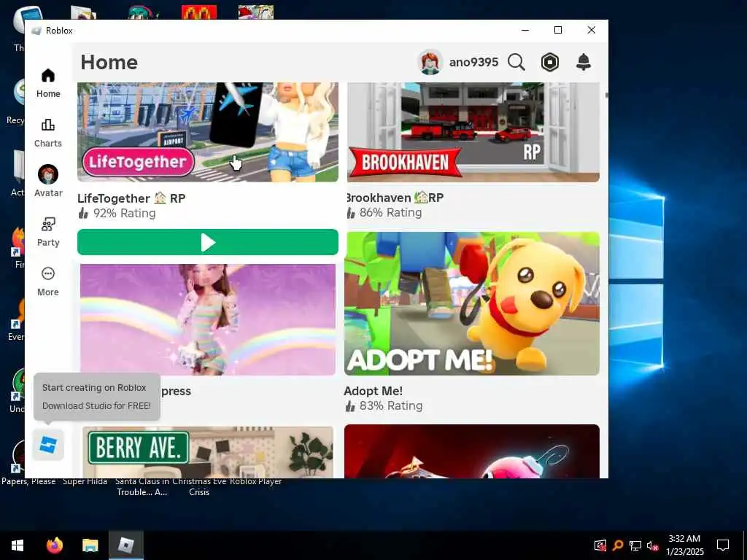
Task: Open the Brookhaven RP game thumbnail
Action: [x=473, y=132]
